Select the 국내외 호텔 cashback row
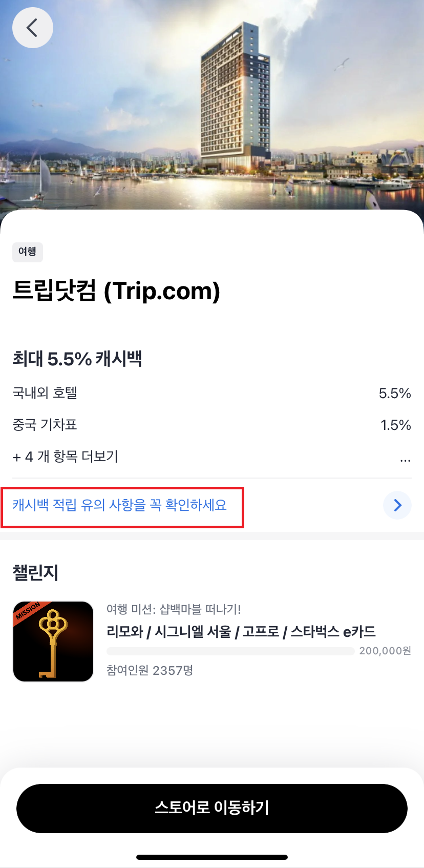 [x=212, y=393]
